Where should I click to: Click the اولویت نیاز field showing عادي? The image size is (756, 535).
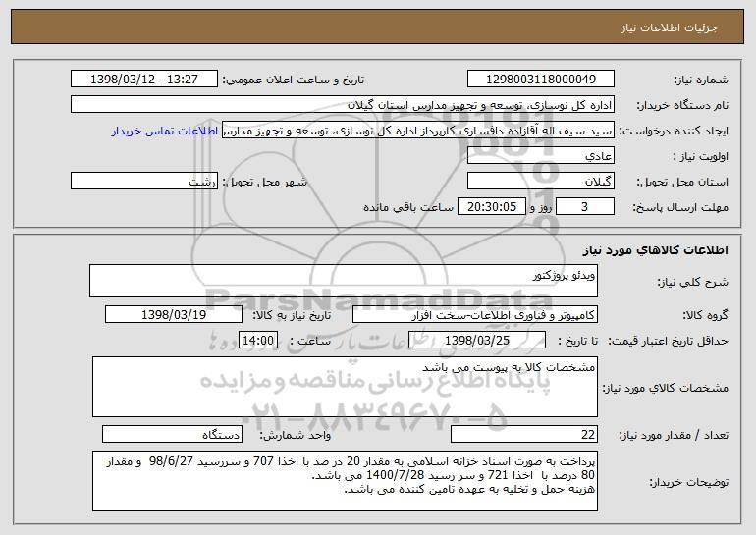(540, 156)
